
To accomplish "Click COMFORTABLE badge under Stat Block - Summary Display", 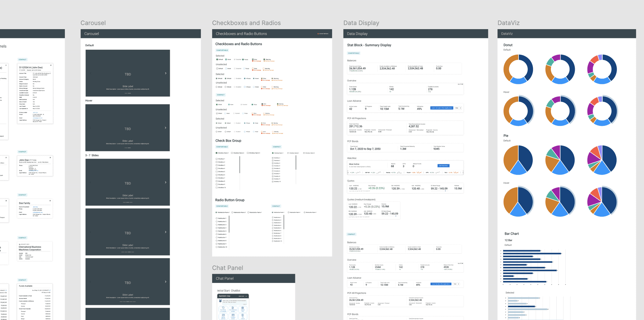I will pos(354,53).
